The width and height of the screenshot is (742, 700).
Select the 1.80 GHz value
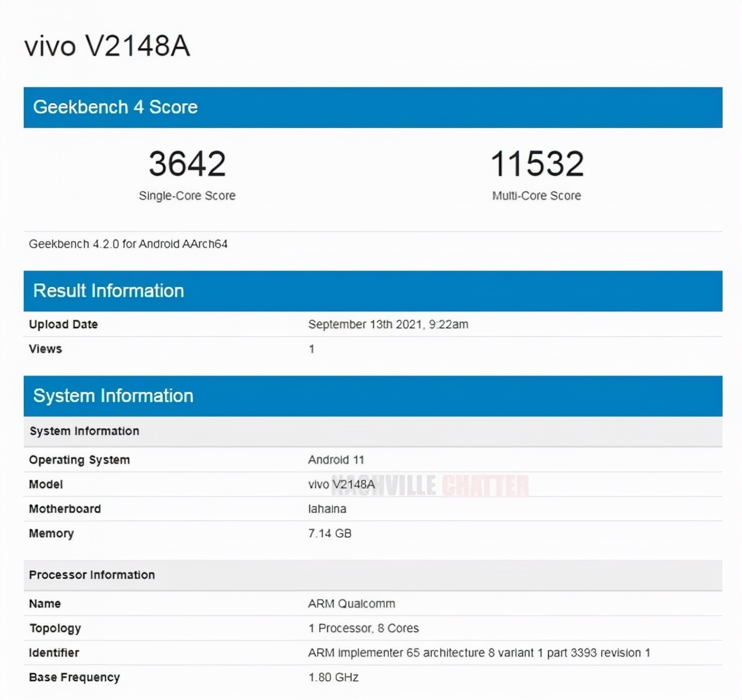click(333, 677)
